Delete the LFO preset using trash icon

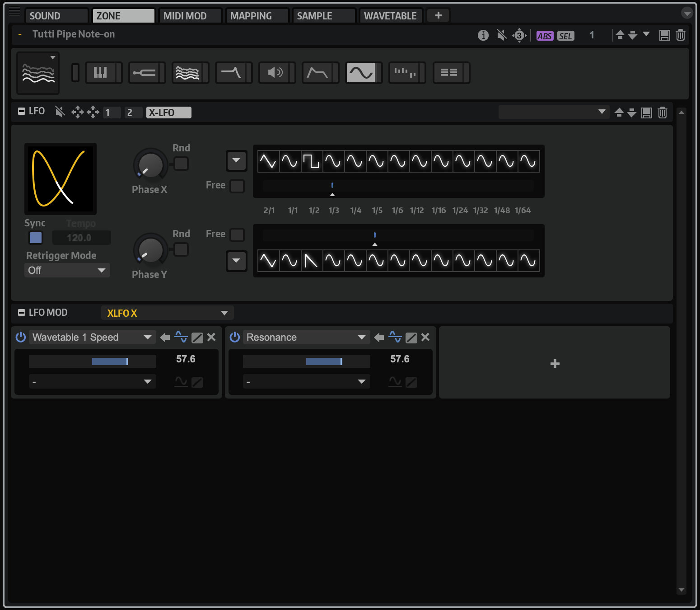[662, 113]
